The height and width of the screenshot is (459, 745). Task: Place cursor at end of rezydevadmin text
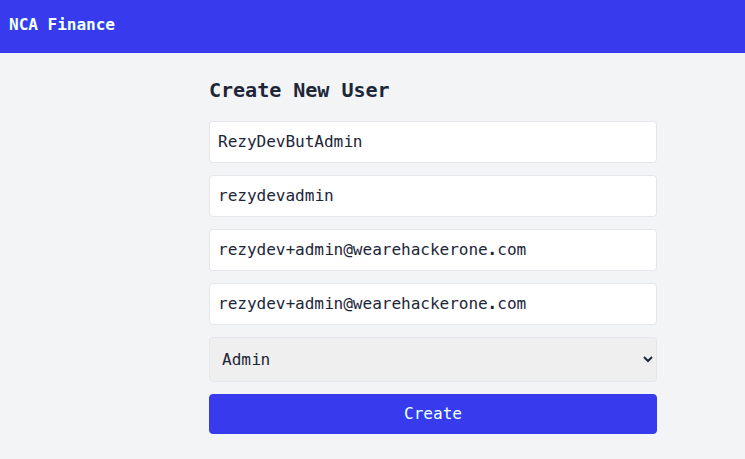coord(335,196)
